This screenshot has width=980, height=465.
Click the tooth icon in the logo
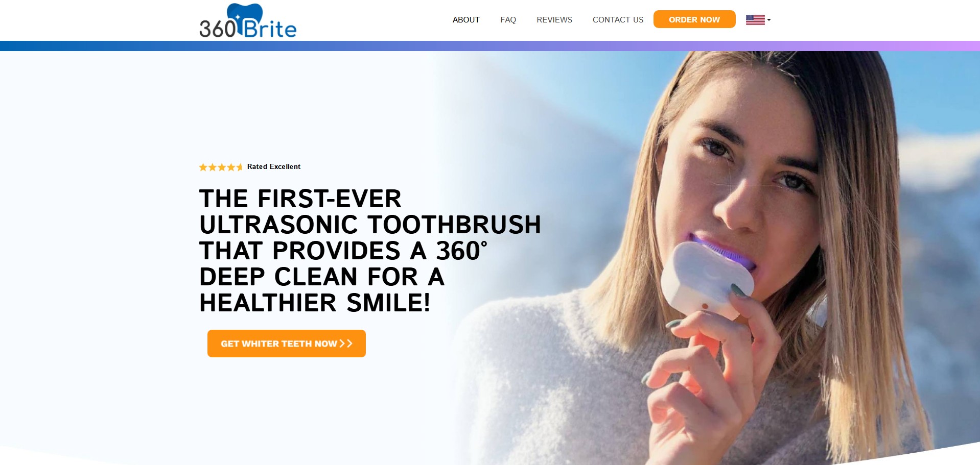(x=245, y=14)
